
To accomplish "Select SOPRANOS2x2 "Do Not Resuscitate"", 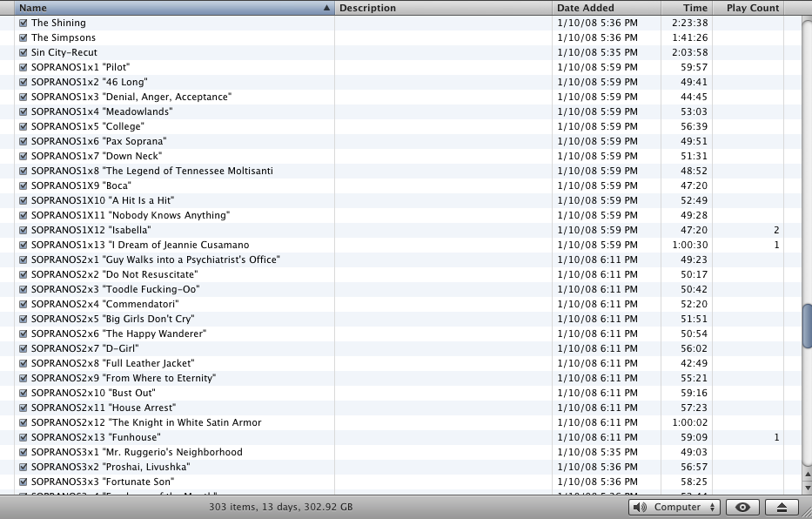I will click(115, 274).
